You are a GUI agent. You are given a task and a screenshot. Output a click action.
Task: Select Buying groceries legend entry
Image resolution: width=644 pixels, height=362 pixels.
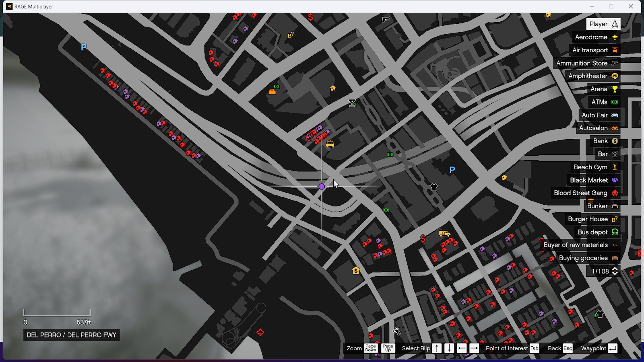tap(588, 258)
